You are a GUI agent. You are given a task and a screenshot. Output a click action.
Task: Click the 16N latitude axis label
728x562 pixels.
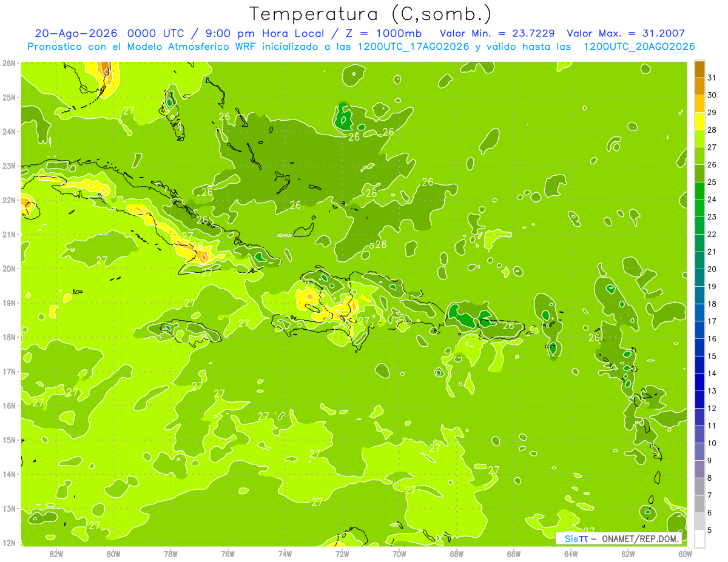(x=9, y=406)
